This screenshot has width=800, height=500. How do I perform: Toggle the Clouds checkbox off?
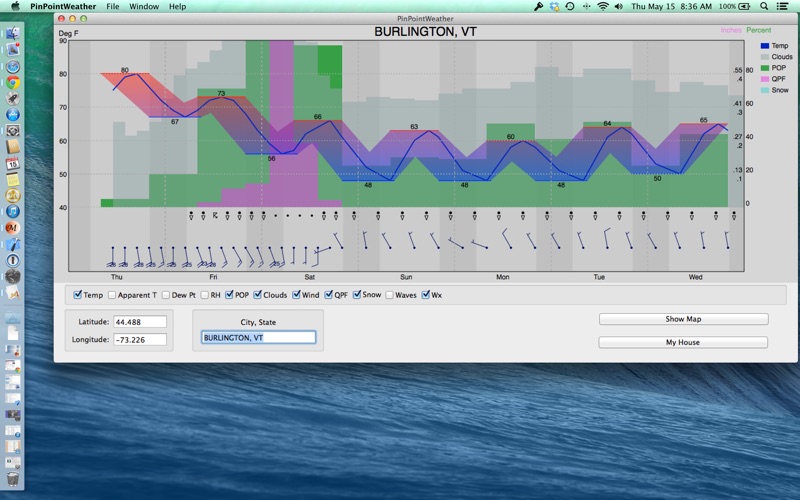(x=258, y=294)
